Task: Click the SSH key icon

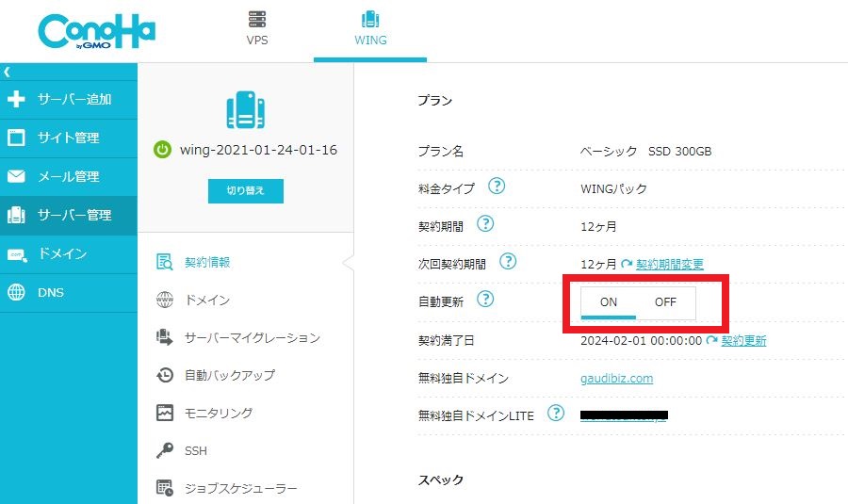Action: tap(164, 450)
